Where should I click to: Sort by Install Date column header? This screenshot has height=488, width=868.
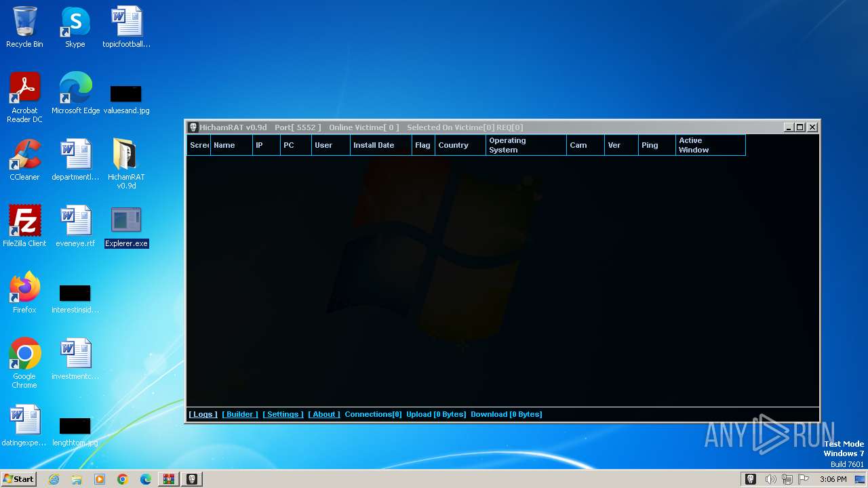(x=381, y=145)
